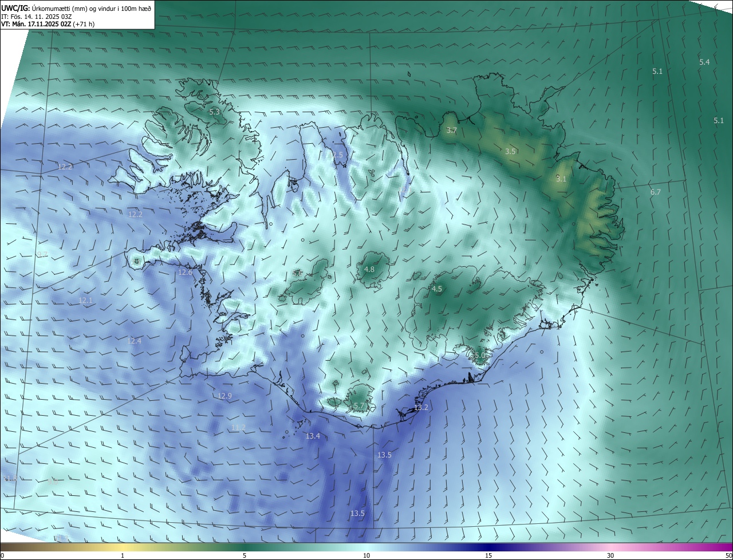The height and width of the screenshot is (560, 733).
Task: Click the 3.5 value on the map
Action: [511, 152]
